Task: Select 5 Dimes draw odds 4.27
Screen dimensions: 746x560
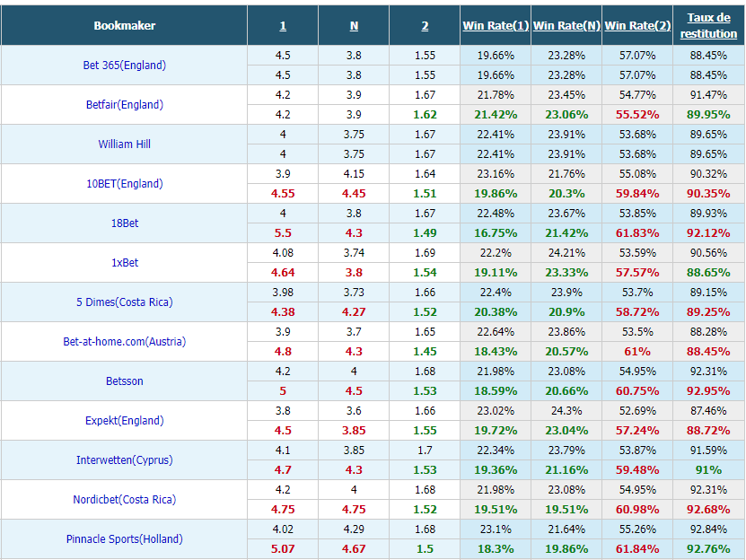Action: click(354, 312)
